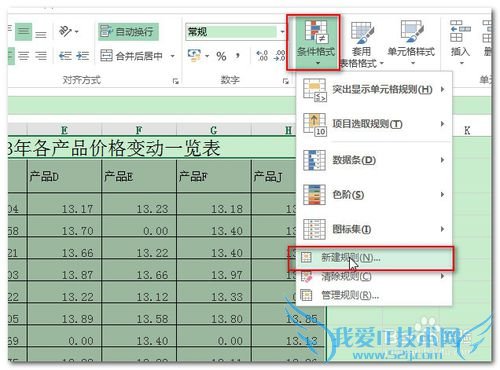Open the Insert cells dropdown arrow
Image resolution: width=500 pixels, height=370 pixels.
tap(462, 63)
